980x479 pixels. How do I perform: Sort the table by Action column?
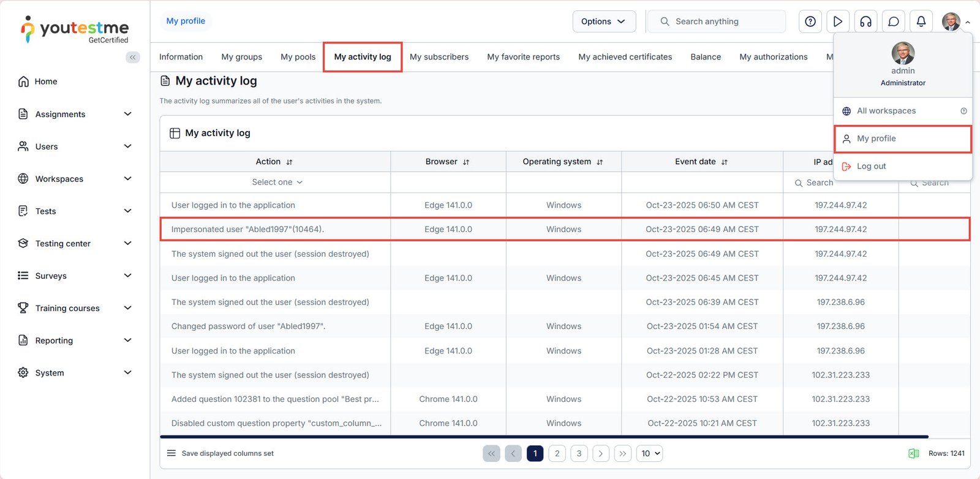tap(289, 162)
